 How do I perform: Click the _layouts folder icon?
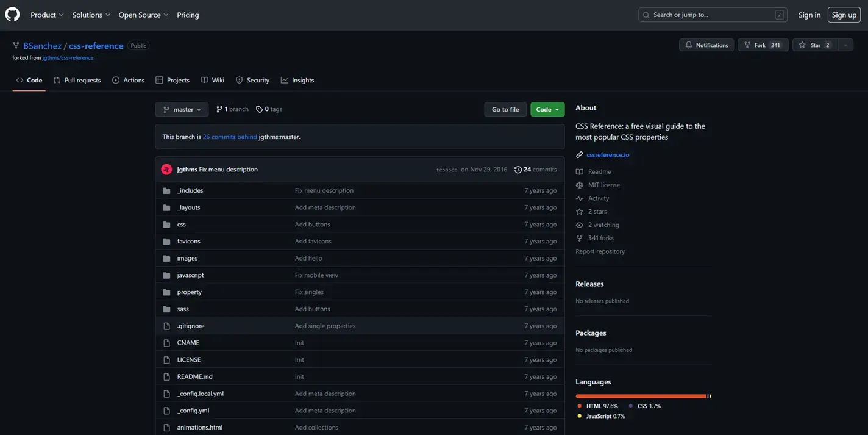tap(166, 207)
